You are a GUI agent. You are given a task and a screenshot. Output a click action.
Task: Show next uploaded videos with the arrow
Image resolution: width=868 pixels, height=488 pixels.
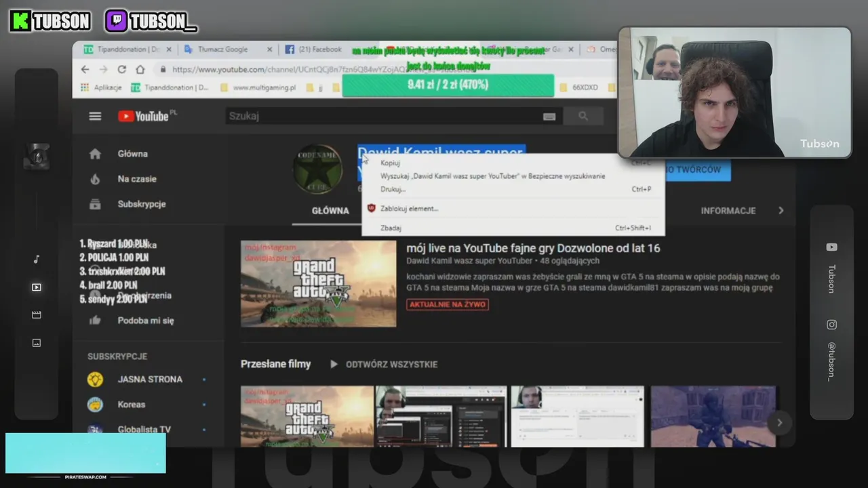point(779,423)
